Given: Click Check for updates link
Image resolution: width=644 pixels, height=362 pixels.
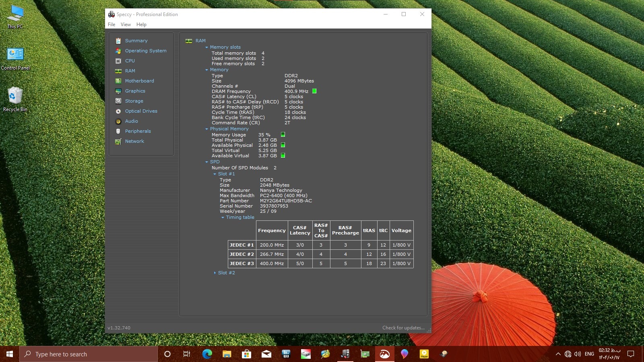Looking at the screenshot, I should tap(403, 328).
